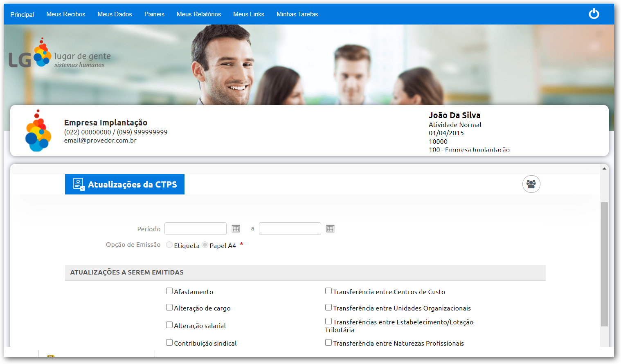Click the scrollbar up arrow
Image resolution: width=621 pixels, height=364 pixels.
coord(604,167)
